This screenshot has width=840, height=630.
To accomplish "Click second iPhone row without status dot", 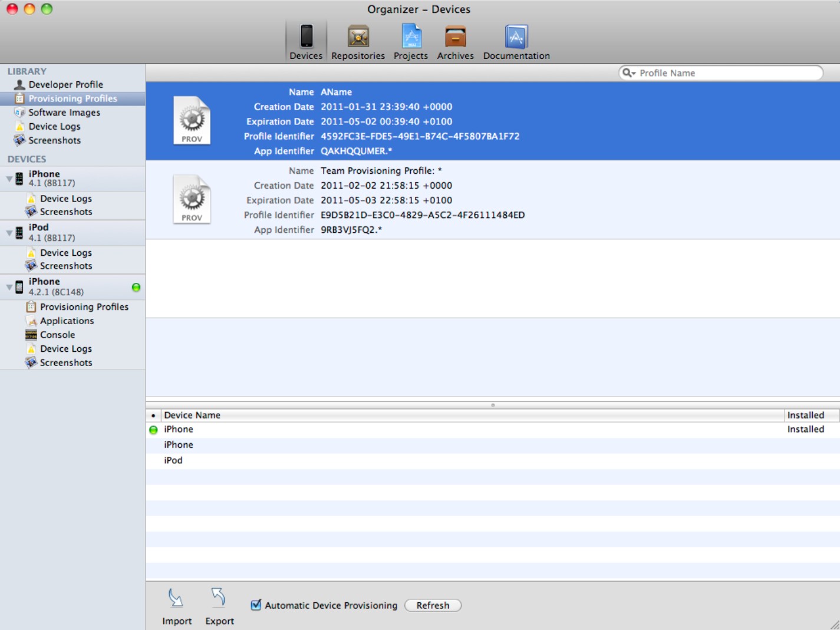I will coord(493,445).
